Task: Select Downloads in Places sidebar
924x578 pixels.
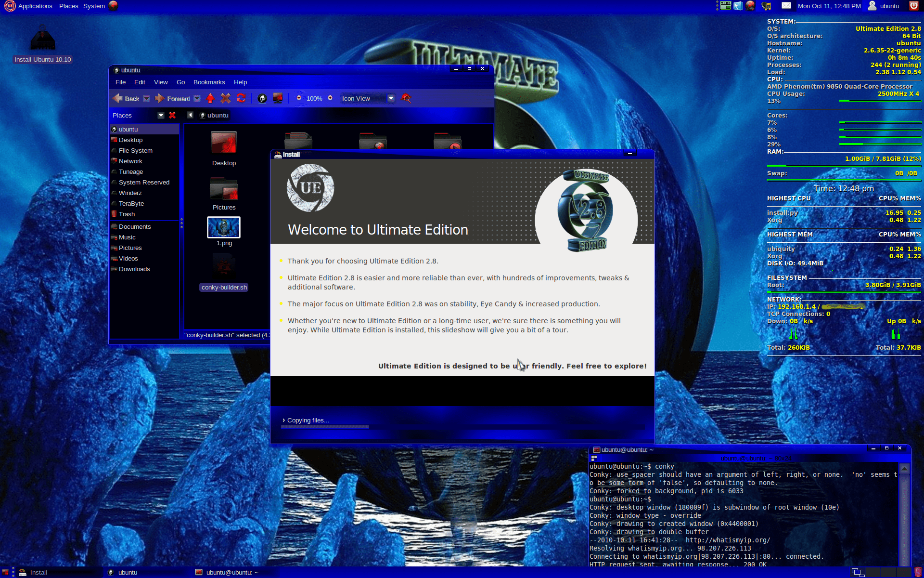Action: 134,269
